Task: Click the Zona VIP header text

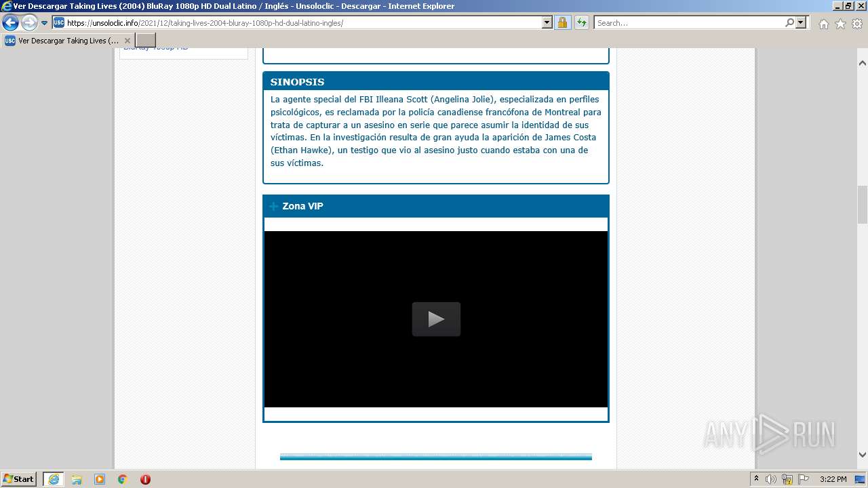Action: (302, 206)
